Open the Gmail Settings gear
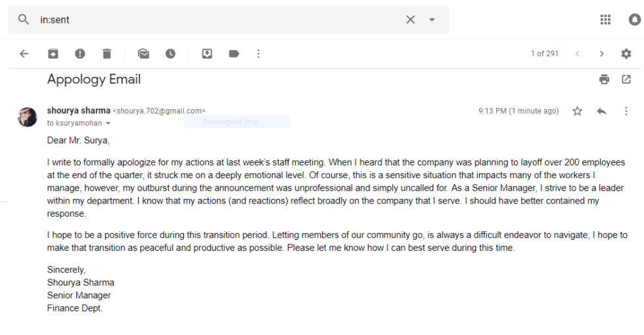Screen dimensions: 644x335 click(x=626, y=54)
